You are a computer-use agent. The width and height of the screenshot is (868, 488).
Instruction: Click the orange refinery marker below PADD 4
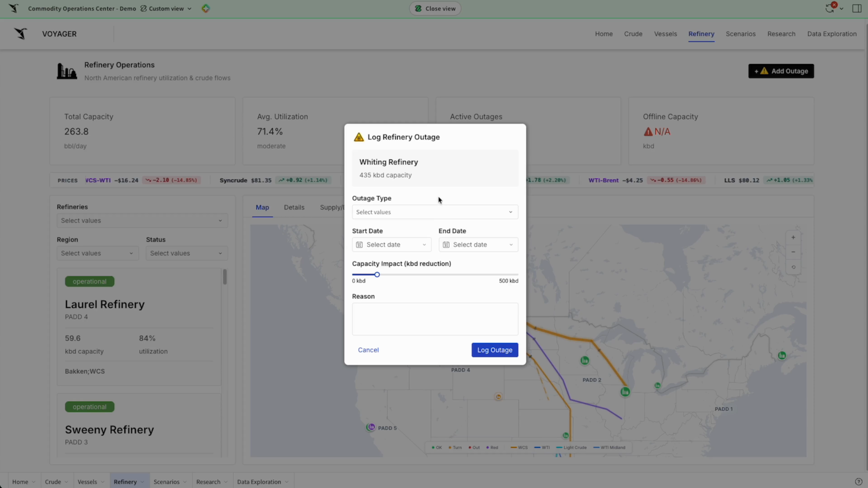498,397
